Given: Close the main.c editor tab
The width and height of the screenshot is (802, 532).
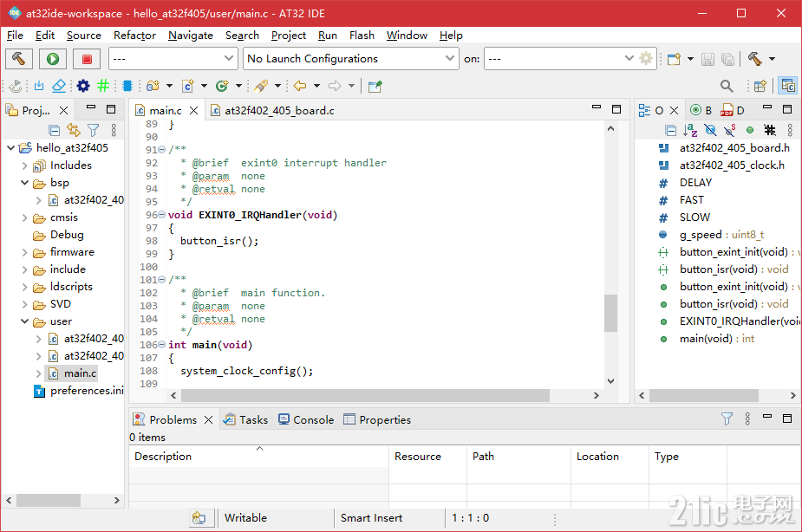Looking at the screenshot, I should pyautogui.click(x=194, y=110).
